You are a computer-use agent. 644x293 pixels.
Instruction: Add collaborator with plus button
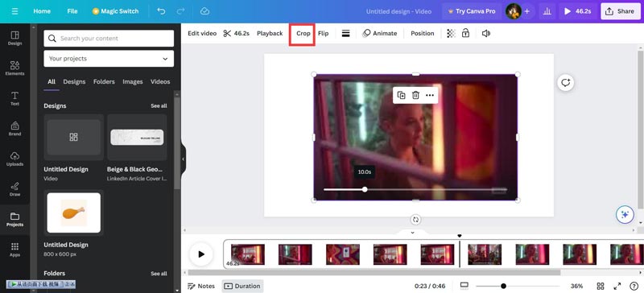pyautogui.click(x=527, y=11)
